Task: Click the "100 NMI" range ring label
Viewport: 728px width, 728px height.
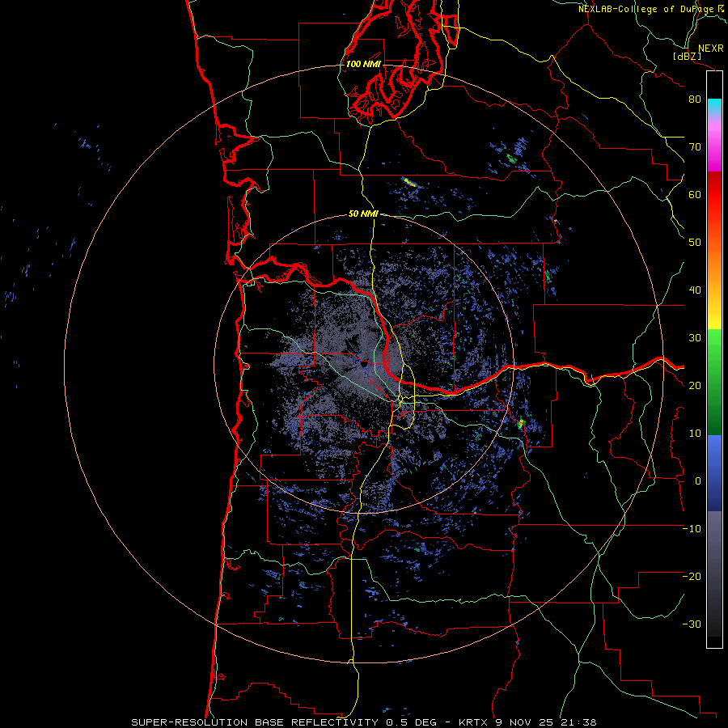Action: 363,64
